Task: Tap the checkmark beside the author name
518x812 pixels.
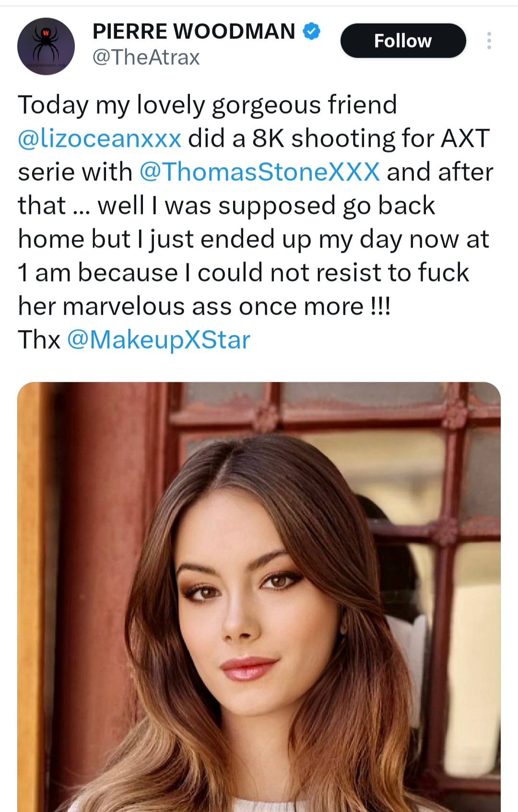Action: [x=312, y=31]
